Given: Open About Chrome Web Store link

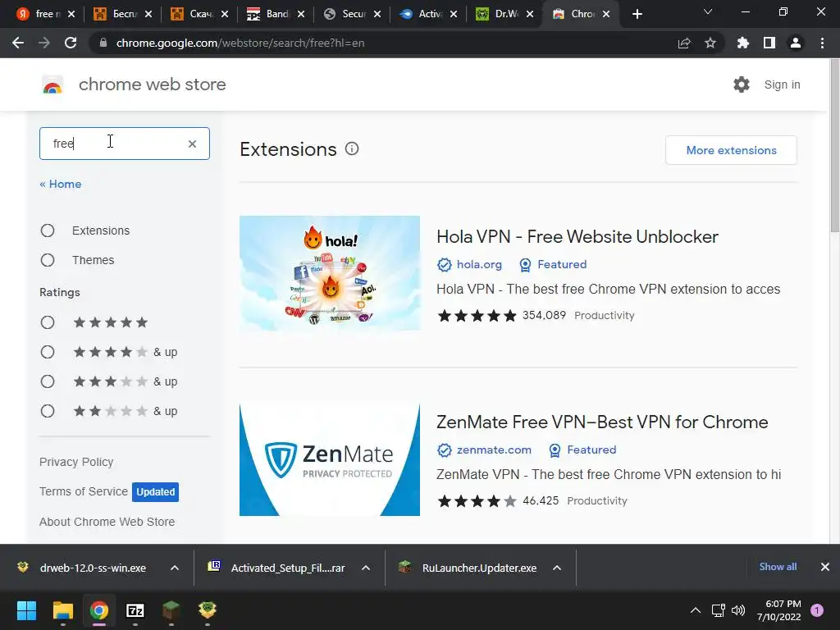Looking at the screenshot, I should 107,522.
